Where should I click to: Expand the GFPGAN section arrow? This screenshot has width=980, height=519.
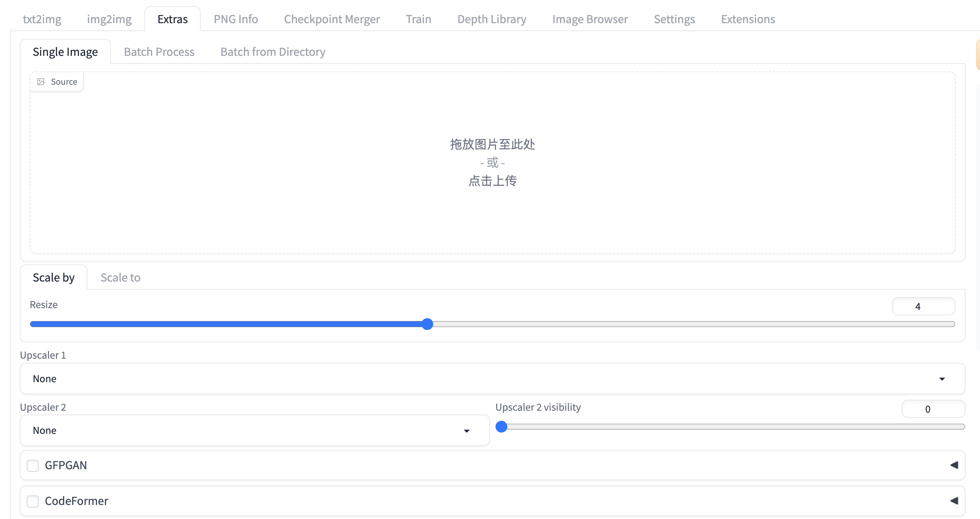954,465
